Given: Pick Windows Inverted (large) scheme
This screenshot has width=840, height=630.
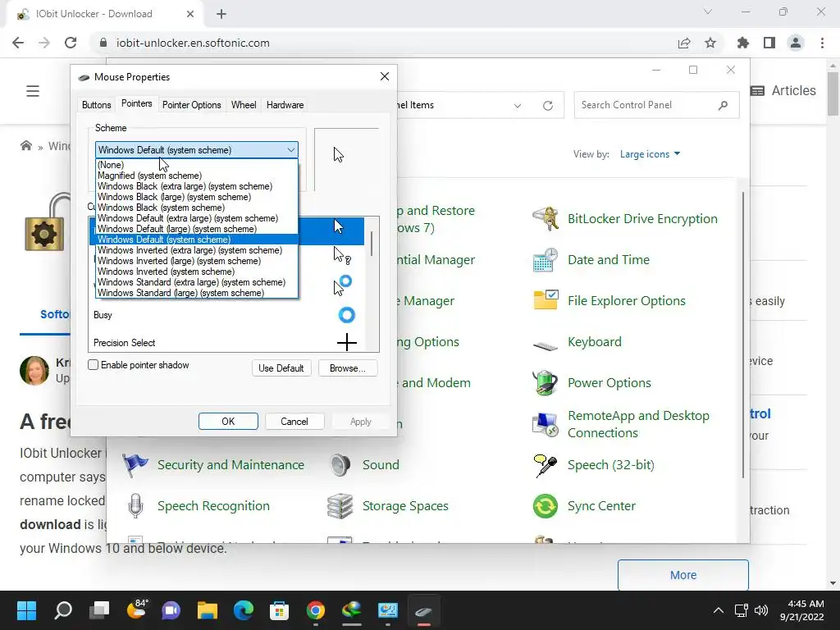Looking at the screenshot, I should click(x=197, y=261).
